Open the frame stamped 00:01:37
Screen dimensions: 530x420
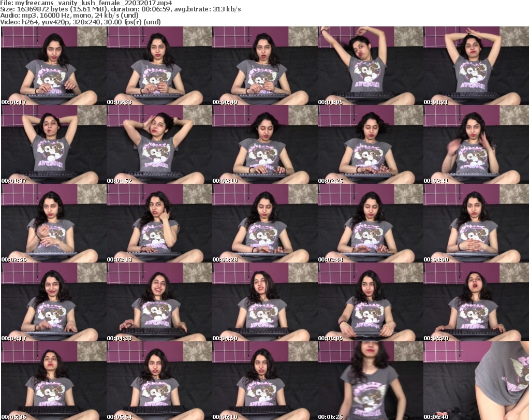54,144
